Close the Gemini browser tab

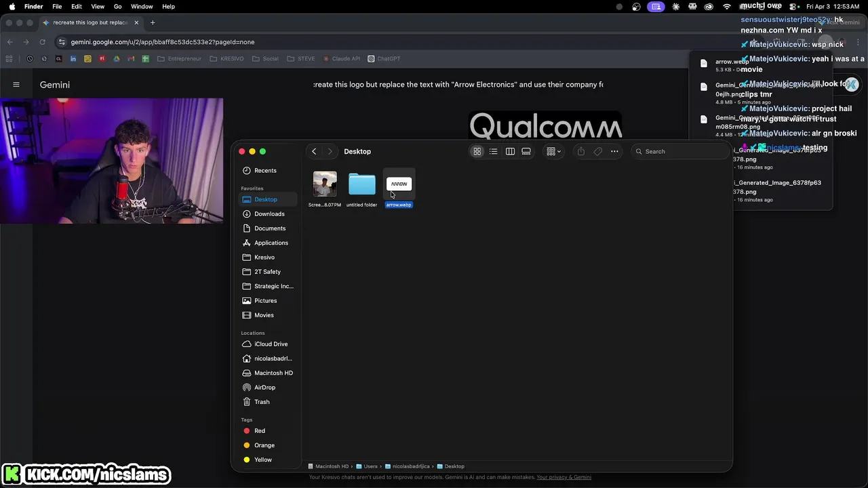pyautogui.click(x=136, y=22)
